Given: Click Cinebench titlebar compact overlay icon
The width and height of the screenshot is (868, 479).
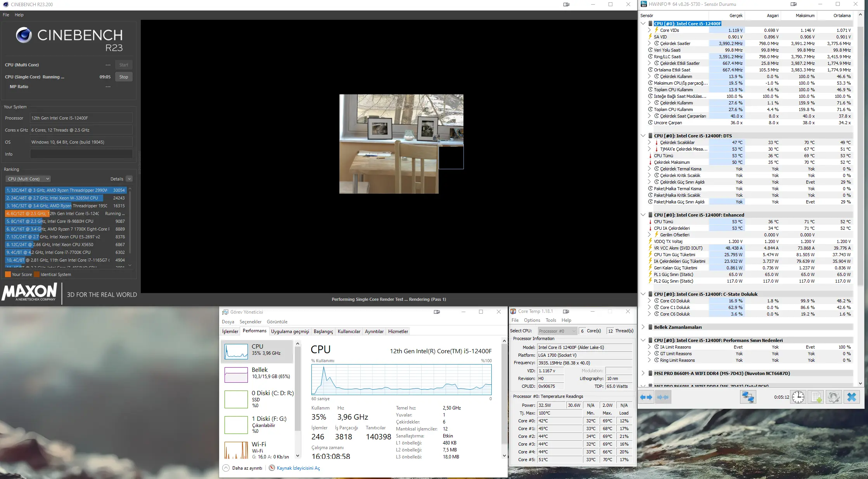Looking at the screenshot, I should (x=566, y=4).
